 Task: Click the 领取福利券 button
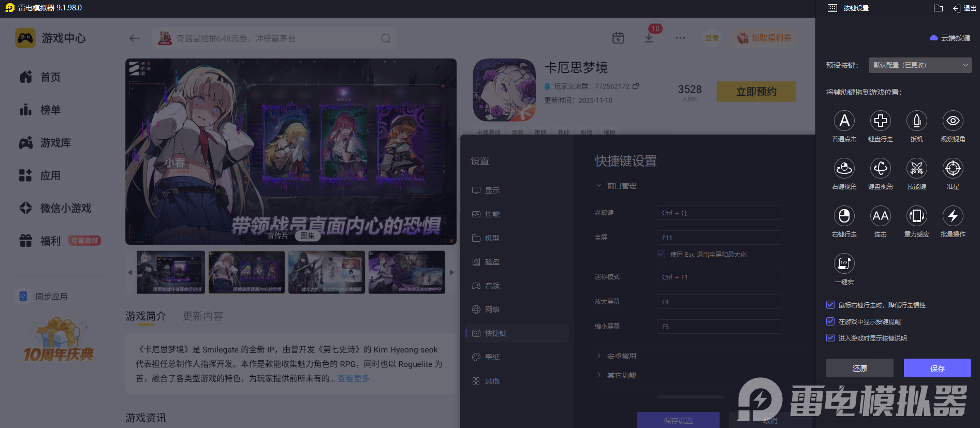[764, 38]
